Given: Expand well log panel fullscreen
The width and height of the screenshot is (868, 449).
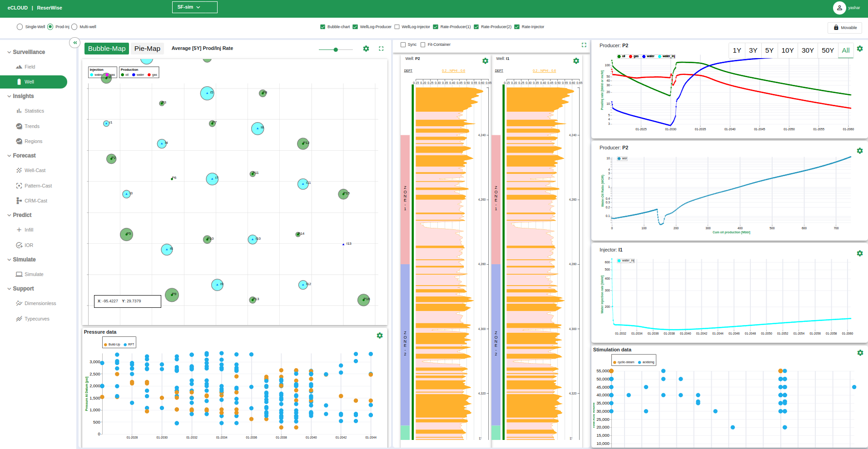Looking at the screenshot, I should click(x=584, y=45).
